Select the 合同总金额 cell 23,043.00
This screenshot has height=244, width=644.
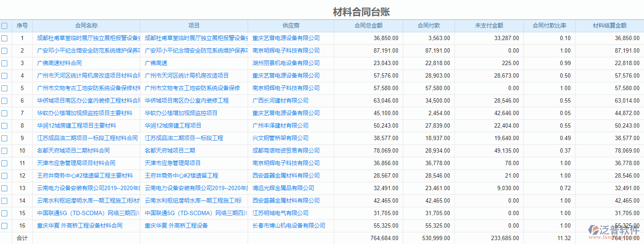pyautogui.click(x=386, y=63)
